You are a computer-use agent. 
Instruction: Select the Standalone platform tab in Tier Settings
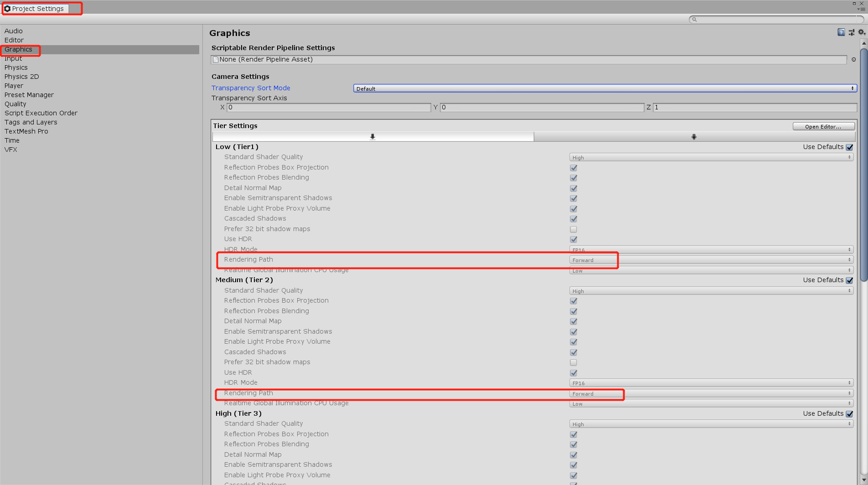[373, 137]
